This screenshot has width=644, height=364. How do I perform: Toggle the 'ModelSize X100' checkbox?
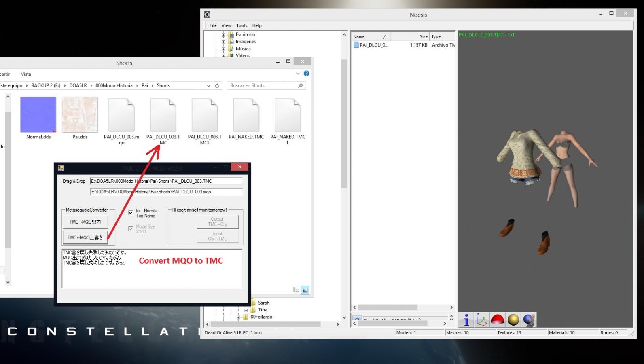tap(131, 229)
